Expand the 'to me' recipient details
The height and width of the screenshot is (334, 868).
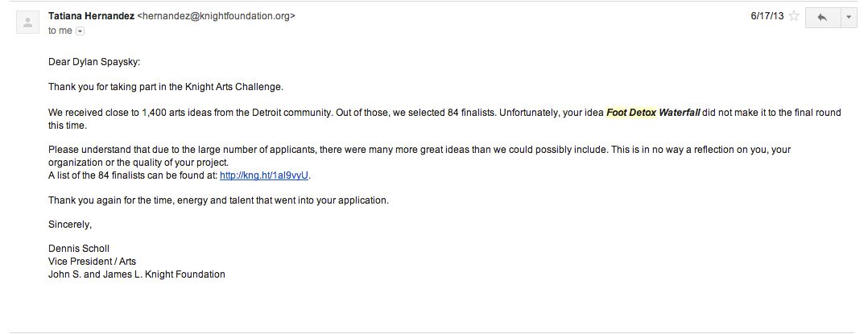tap(80, 31)
